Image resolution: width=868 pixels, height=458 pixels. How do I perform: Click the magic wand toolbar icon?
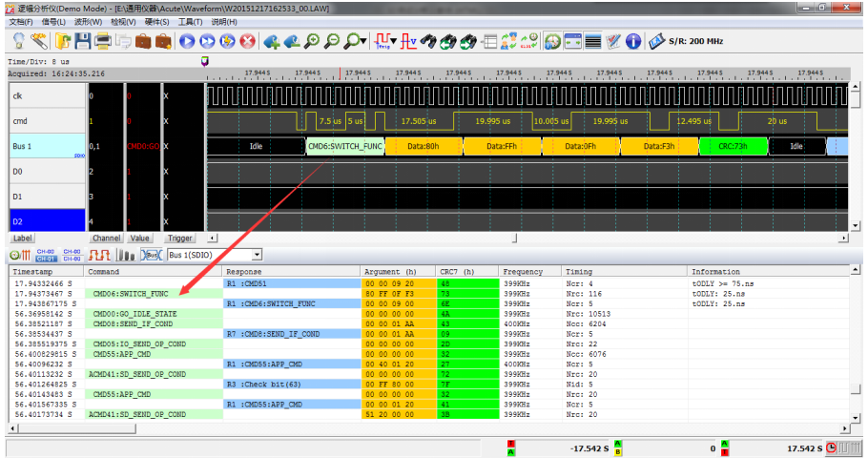click(x=39, y=41)
